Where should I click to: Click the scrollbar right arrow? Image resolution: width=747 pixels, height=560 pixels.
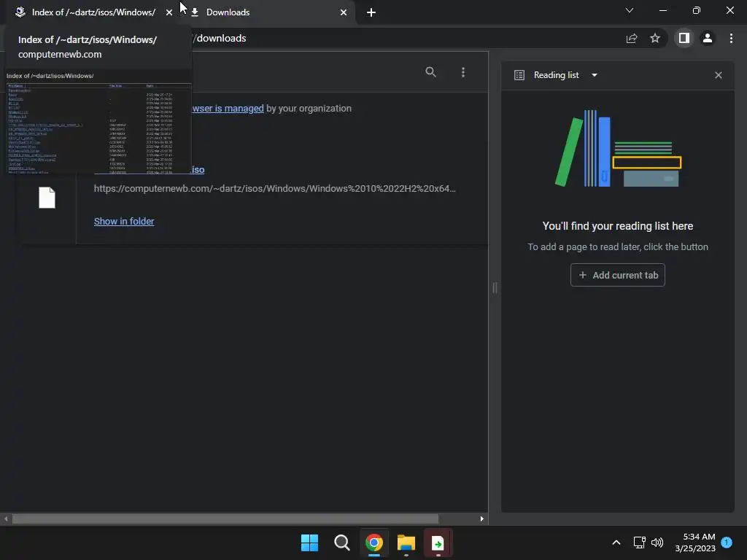point(482,518)
